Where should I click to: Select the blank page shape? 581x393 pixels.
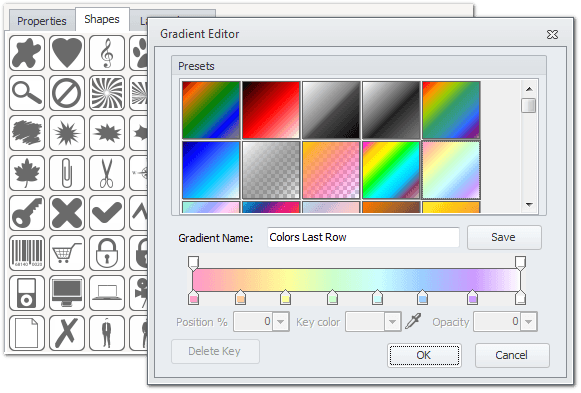(27, 333)
